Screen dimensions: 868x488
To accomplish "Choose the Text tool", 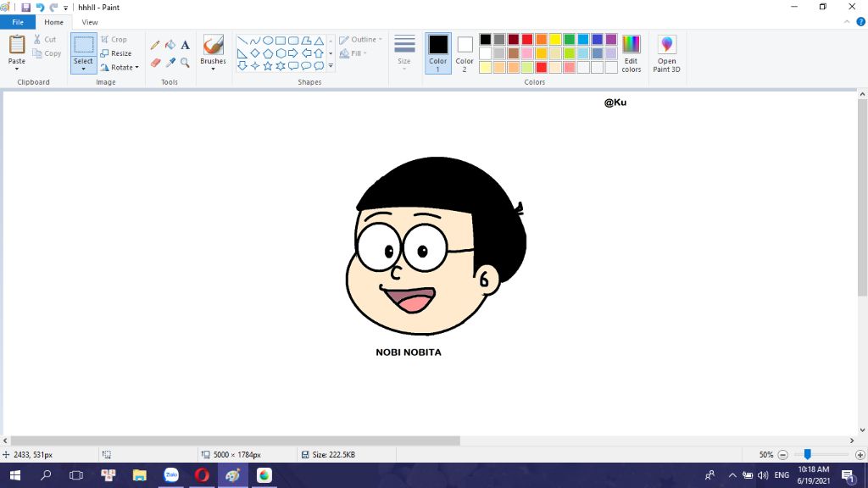I will pos(185,46).
